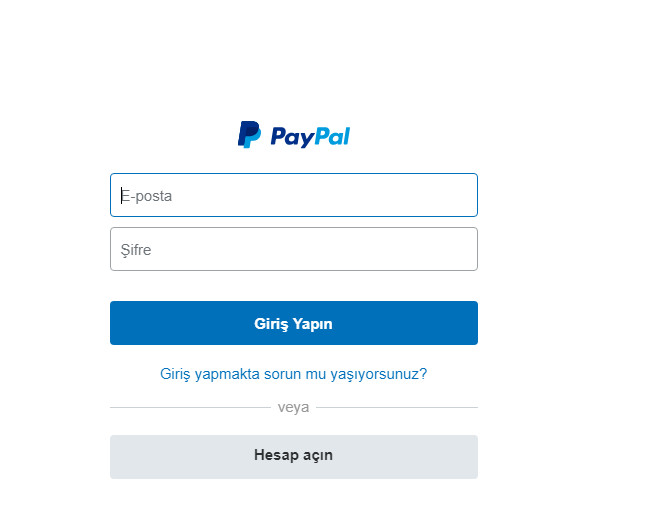
Task: Click the PayPal wordmark text logo
Action: (x=310, y=137)
